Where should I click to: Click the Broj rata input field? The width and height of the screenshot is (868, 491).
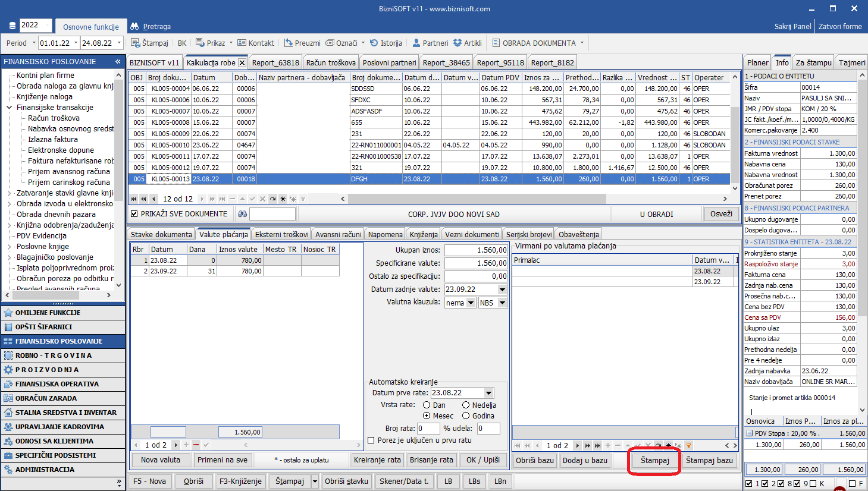pyautogui.click(x=428, y=429)
